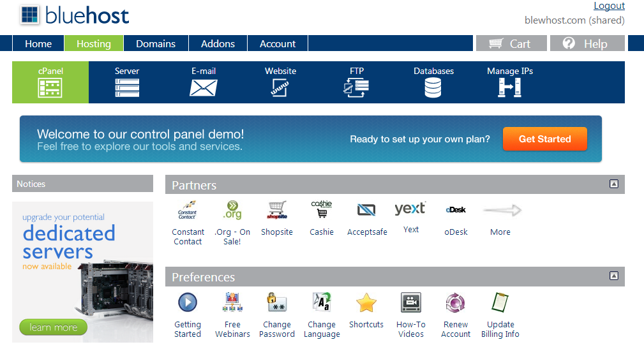Click the Notices panel header
The height and width of the screenshot is (349, 644).
pyautogui.click(x=82, y=184)
